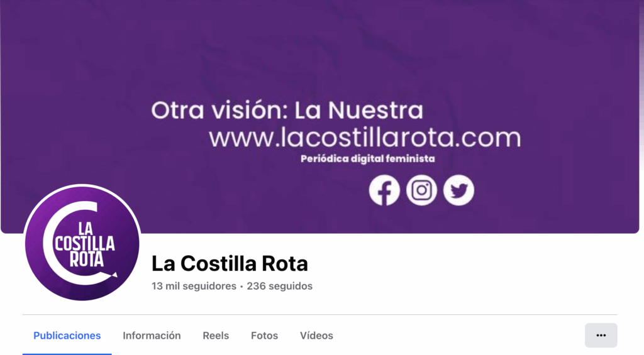View the 13 mil seguidores list
644x355 pixels.
pyautogui.click(x=194, y=286)
